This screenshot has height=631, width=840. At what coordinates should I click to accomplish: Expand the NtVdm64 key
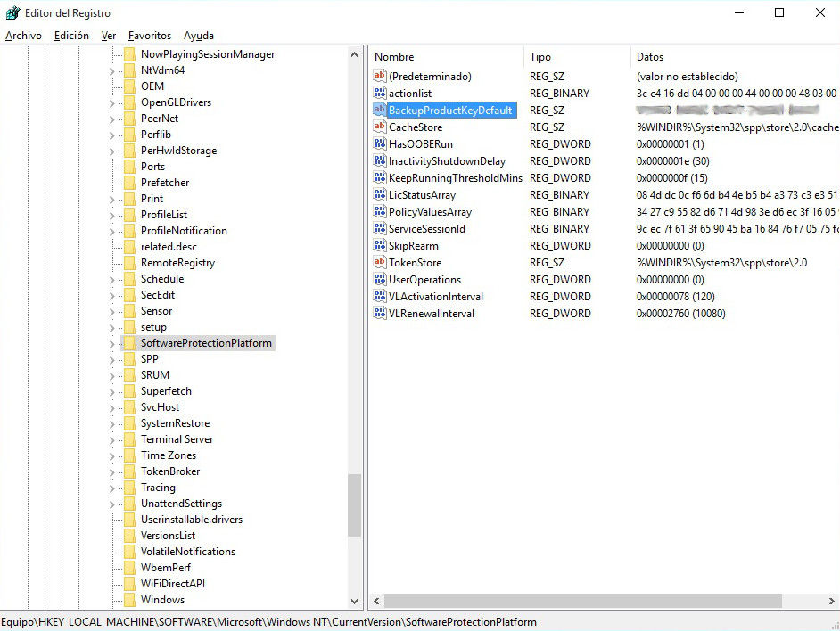(111, 70)
